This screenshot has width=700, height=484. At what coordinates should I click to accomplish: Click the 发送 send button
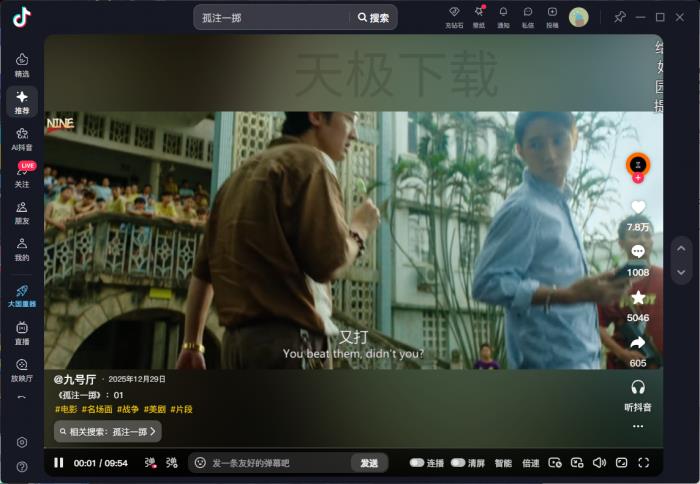369,463
